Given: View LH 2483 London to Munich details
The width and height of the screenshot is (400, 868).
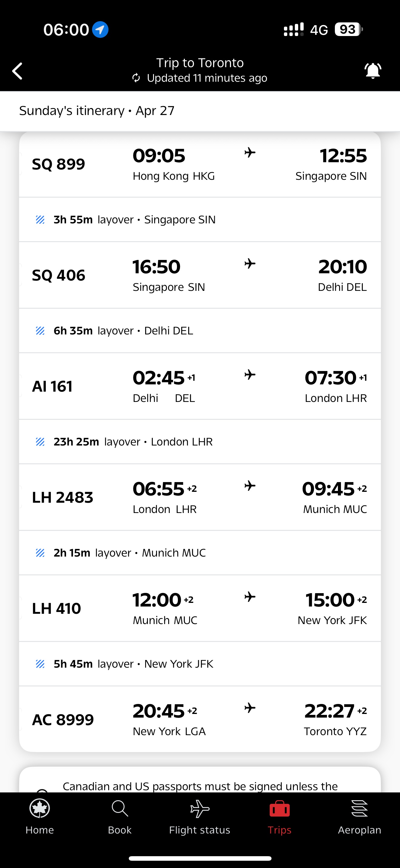Looking at the screenshot, I should pos(200,497).
